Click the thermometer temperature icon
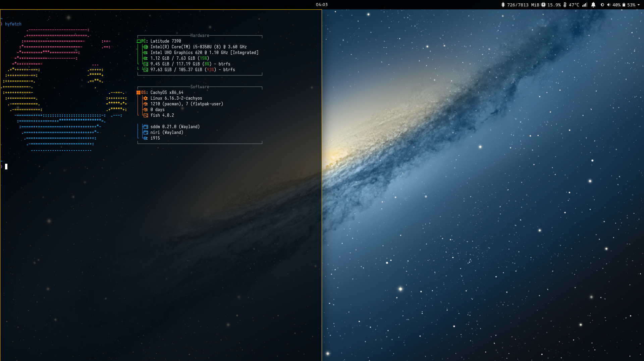The image size is (644, 361). [565, 5]
